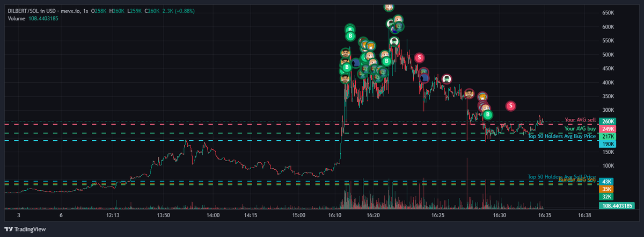Click the 108.4403185 volume tag on price axis
Viewport: 644px width, 237px height.
pos(617,206)
